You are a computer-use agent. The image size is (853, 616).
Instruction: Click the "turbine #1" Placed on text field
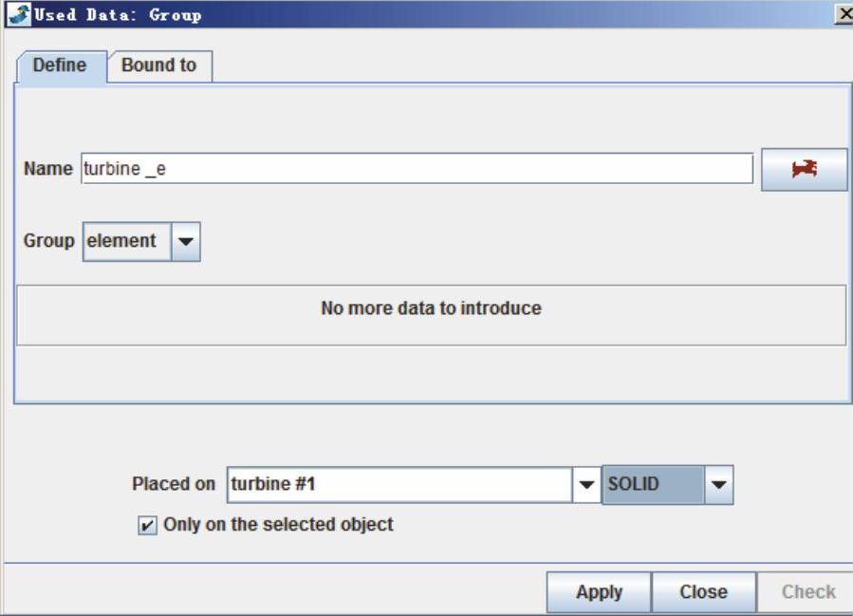click(x=399, y=485)
